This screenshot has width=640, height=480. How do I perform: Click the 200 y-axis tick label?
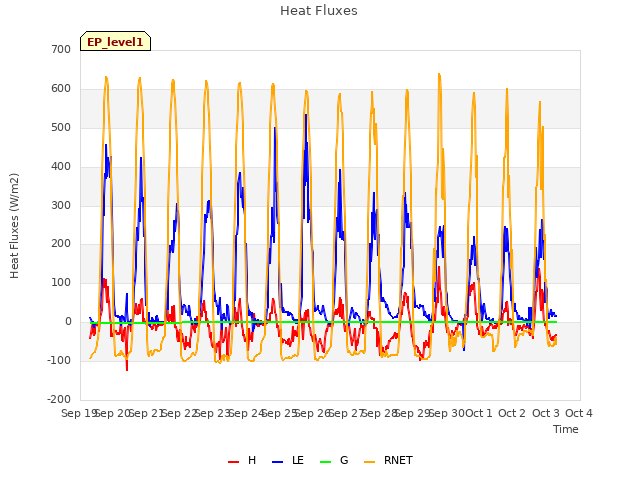pos(61,244)
